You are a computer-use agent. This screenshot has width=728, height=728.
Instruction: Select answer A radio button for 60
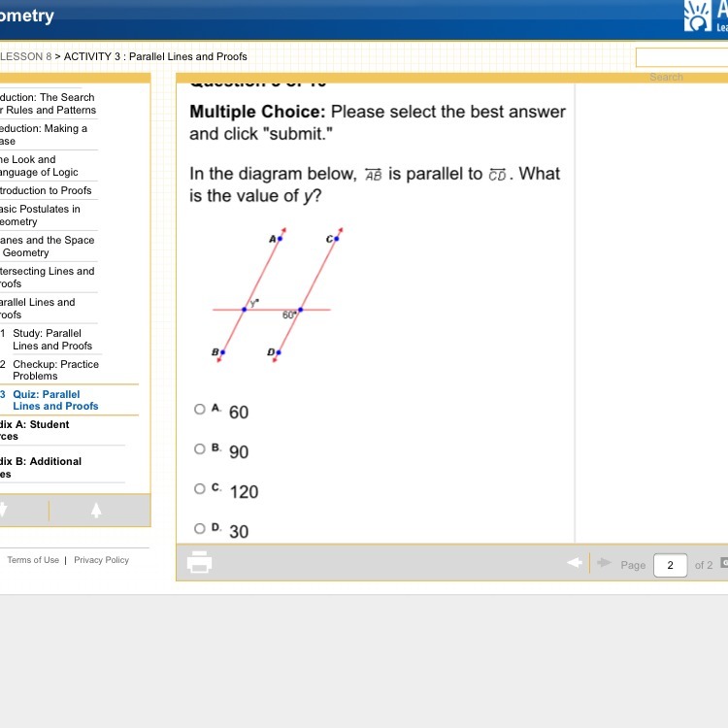pos(200,409)
